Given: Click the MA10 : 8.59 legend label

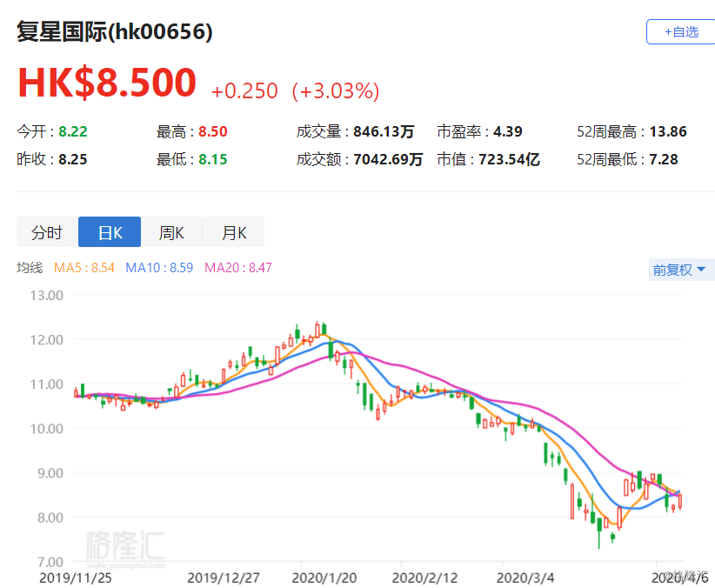Looking at the screenshot, I should point(159,268).
